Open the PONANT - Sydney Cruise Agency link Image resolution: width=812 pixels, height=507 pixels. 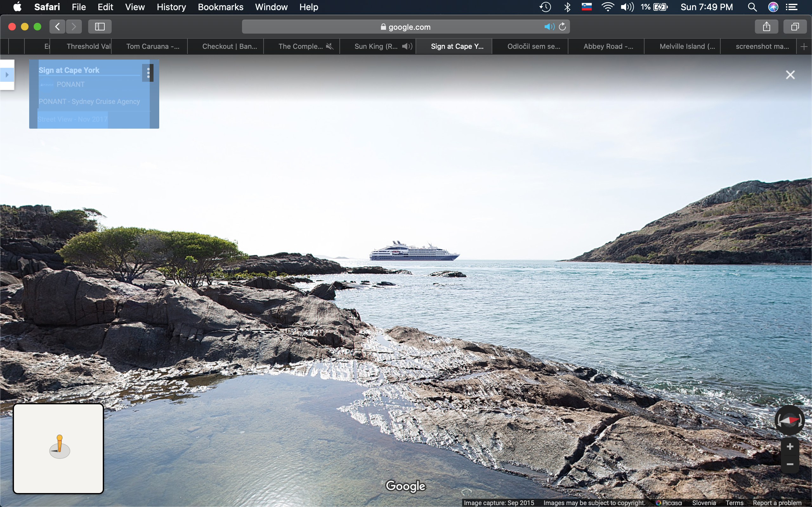click(89, 101)
